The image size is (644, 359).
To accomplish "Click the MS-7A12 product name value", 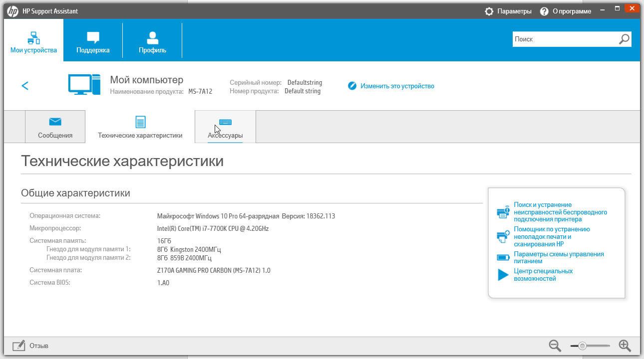I will tap(200, 91).
